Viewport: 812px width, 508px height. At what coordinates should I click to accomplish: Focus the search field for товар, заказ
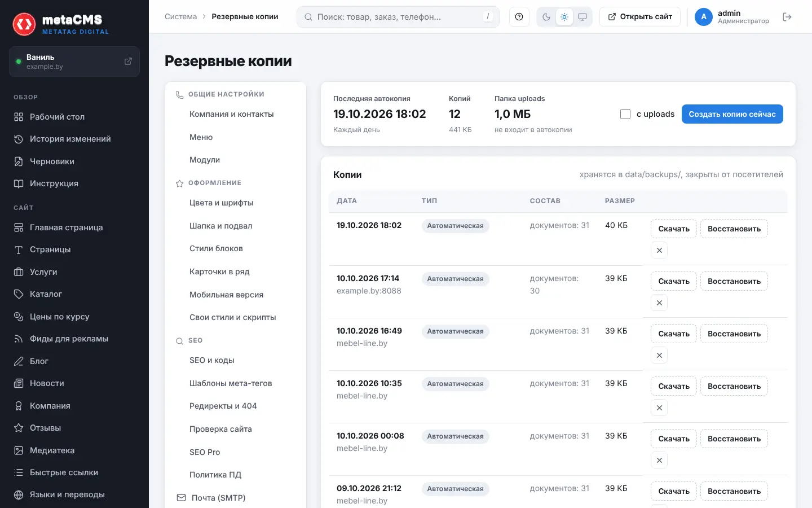click(398, 17)
